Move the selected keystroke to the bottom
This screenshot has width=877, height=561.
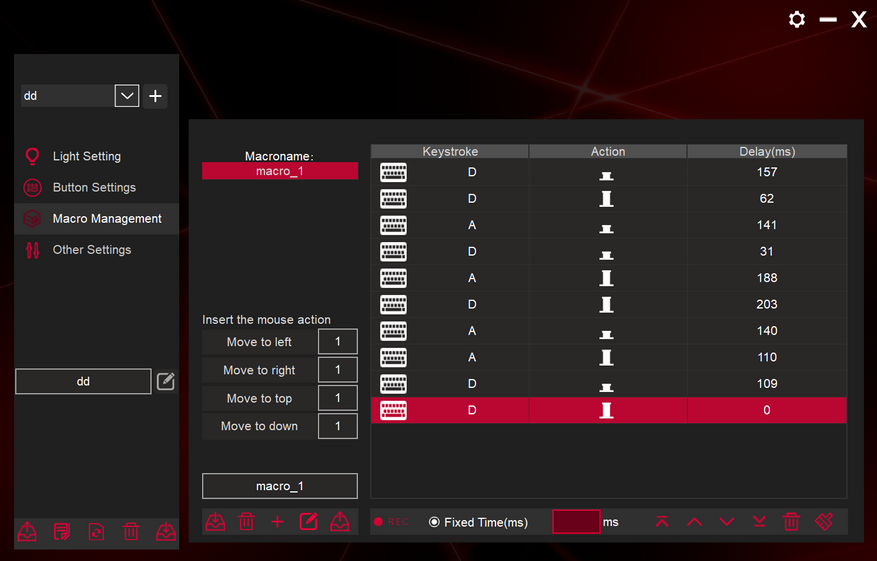point(759,522)
